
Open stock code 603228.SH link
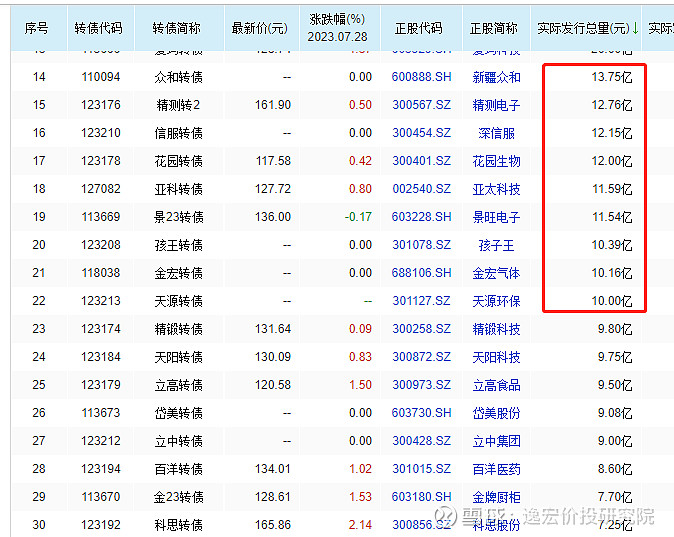point(421,217)
